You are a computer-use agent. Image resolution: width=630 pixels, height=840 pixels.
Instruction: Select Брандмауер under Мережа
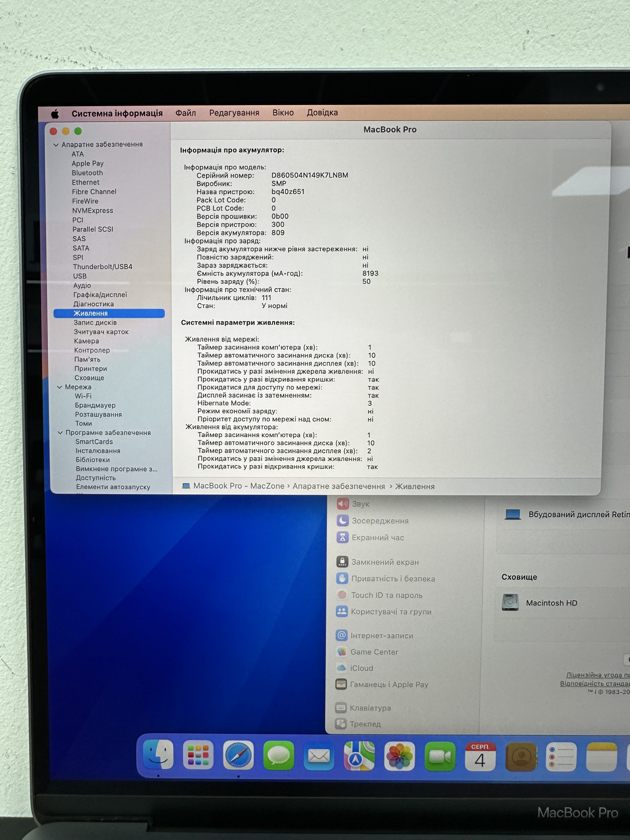pos(95,405)
